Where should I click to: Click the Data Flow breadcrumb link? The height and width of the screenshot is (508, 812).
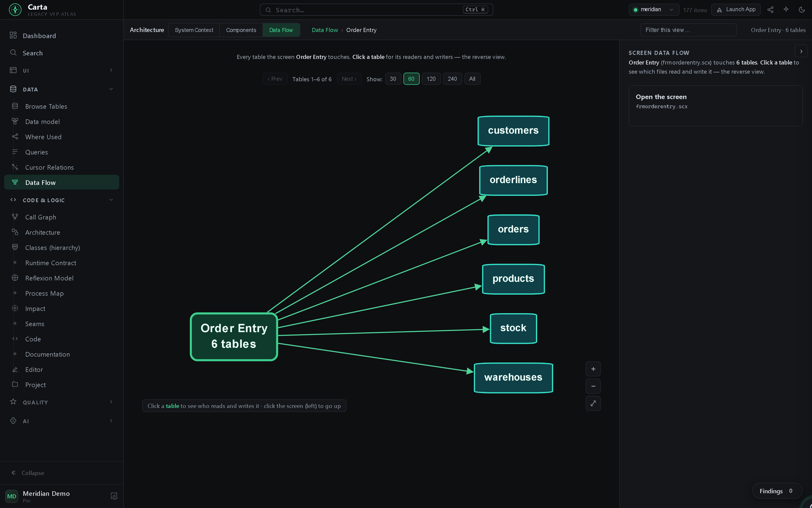(x=325, y=30)
